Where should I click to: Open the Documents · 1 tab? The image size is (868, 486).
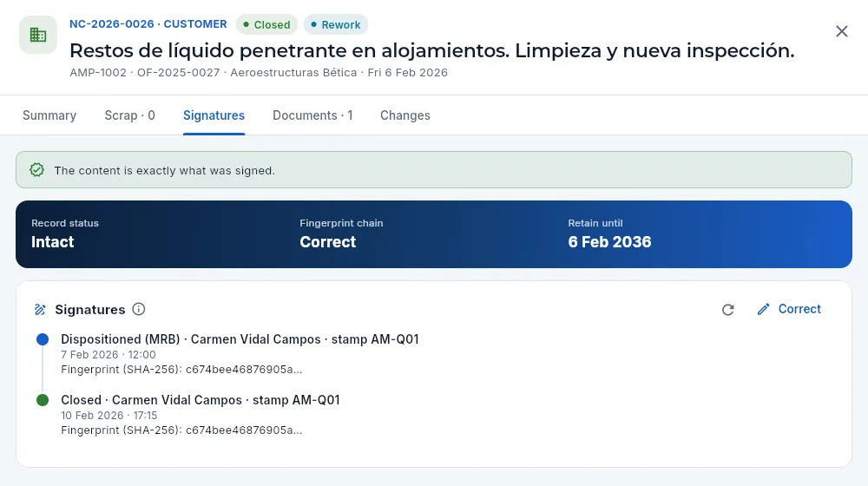pos(312,115)
